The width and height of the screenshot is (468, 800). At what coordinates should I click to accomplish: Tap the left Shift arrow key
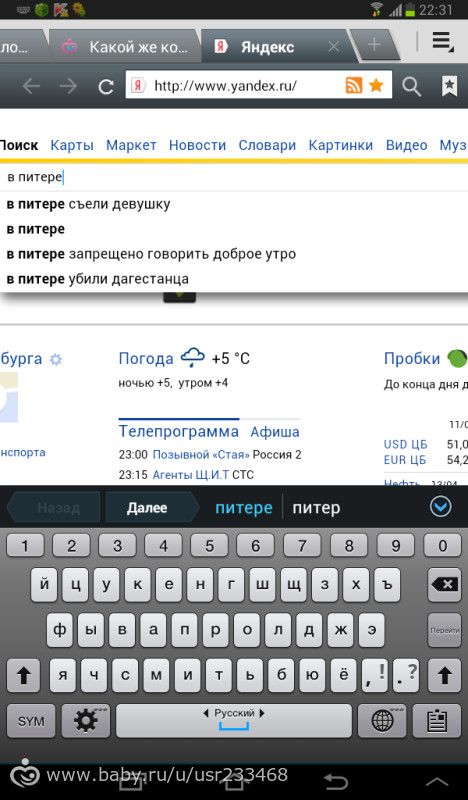point(23,676)
